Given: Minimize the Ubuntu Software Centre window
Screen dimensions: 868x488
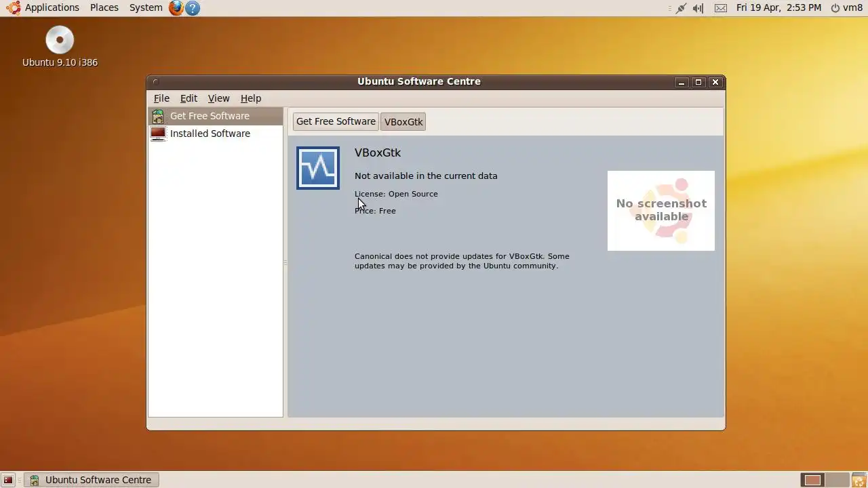Looking at the screenshot, I should pyautogui.click(x=682, y=82).
